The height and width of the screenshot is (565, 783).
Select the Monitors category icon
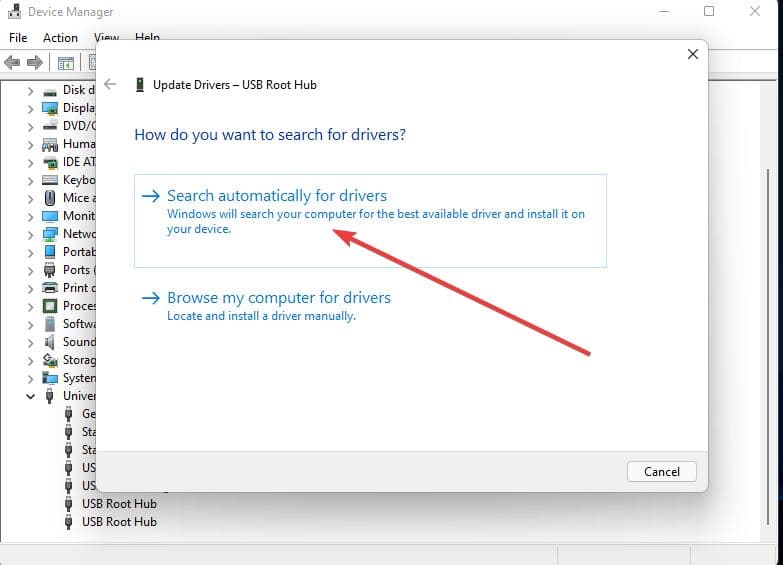click(x=50, y=216)
